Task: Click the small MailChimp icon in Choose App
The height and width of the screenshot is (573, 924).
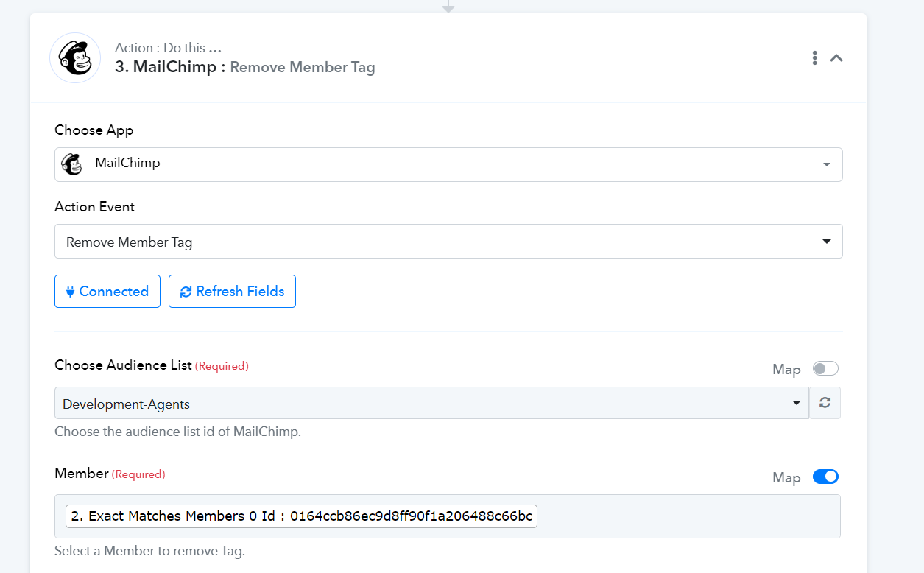Action: click(71, 164)
